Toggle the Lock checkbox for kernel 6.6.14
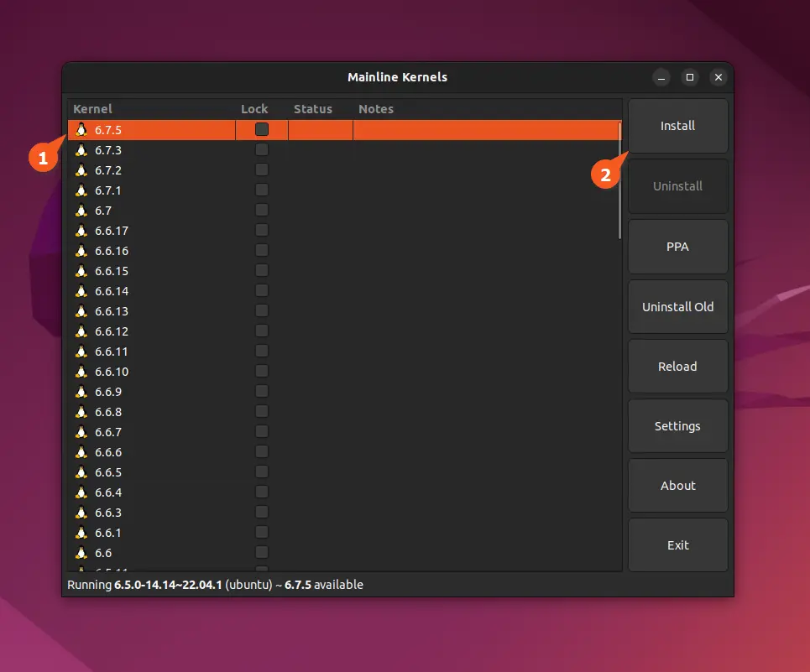Image resolution: width=810 pixels, height=672 pixels. pyautogui.click(x=262, y=291)
